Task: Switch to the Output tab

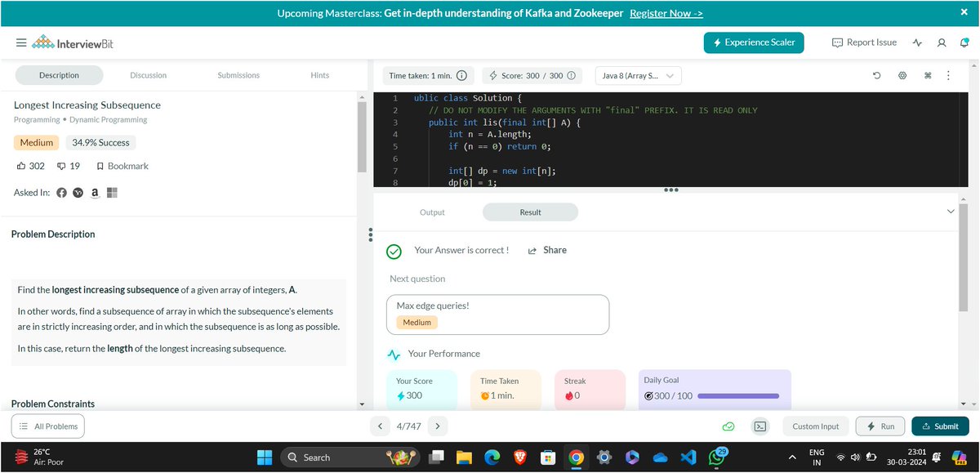Action: coord(432,212)
